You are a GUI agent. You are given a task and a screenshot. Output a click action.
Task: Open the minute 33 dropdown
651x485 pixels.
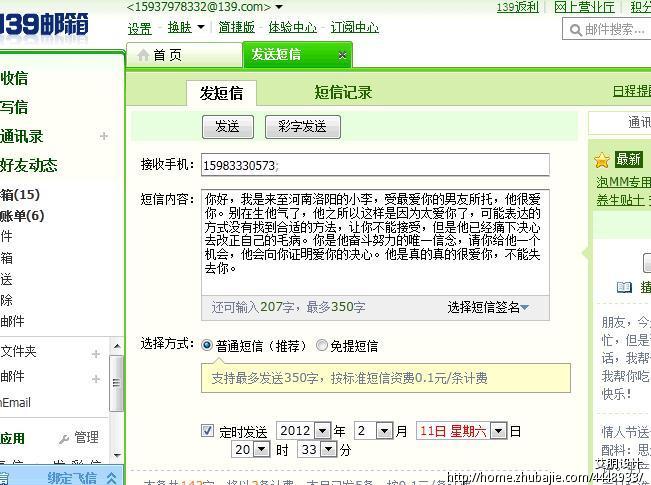328,450
